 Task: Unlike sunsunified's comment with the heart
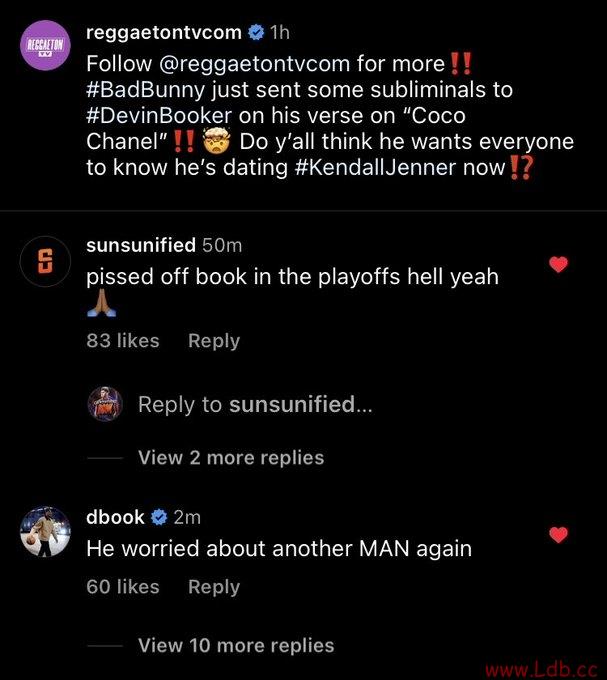(x=558, y=264)
